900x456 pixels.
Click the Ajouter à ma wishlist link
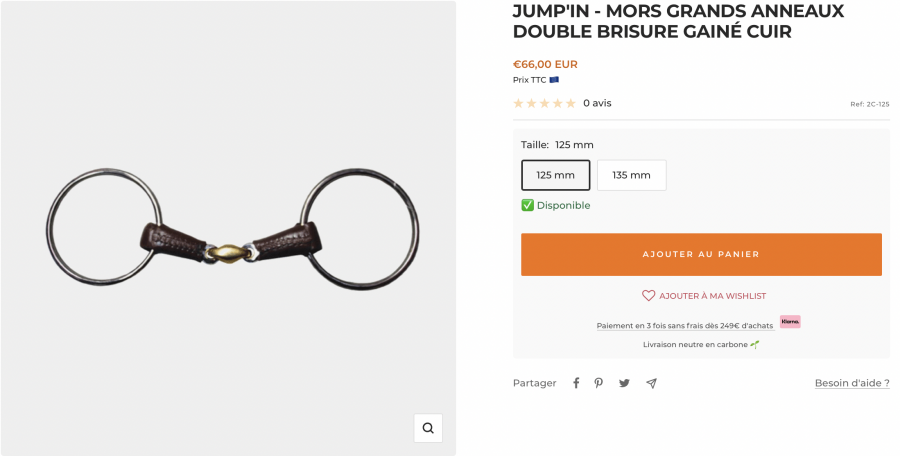click(712, 296)
